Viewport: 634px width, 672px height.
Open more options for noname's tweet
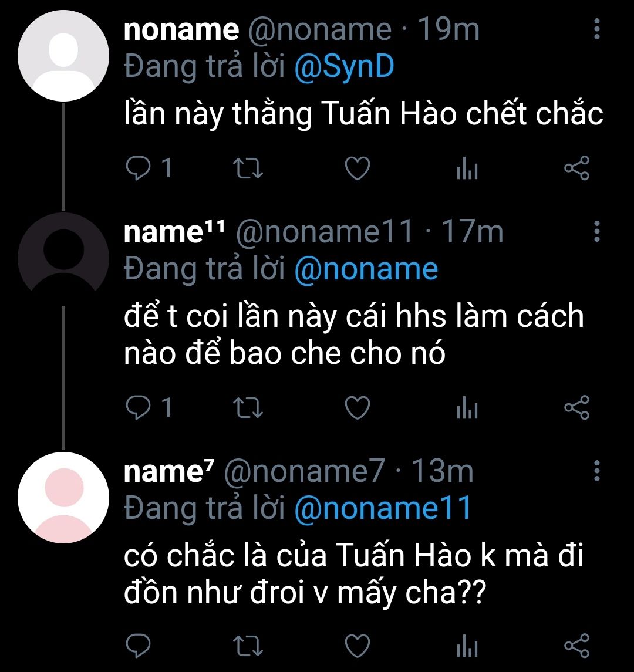pyautogui.click(x=597, y=29)
